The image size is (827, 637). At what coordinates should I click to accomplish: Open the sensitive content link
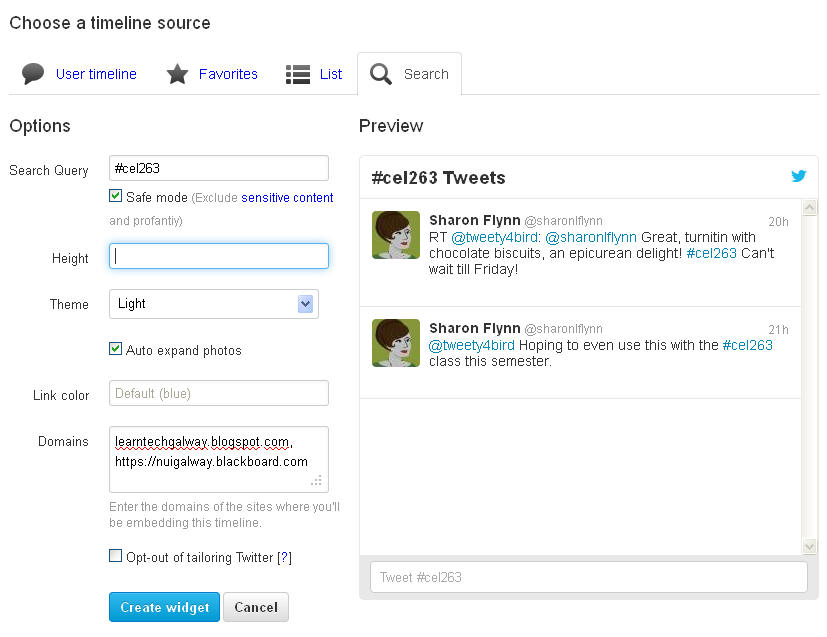[x=287, y=198]
